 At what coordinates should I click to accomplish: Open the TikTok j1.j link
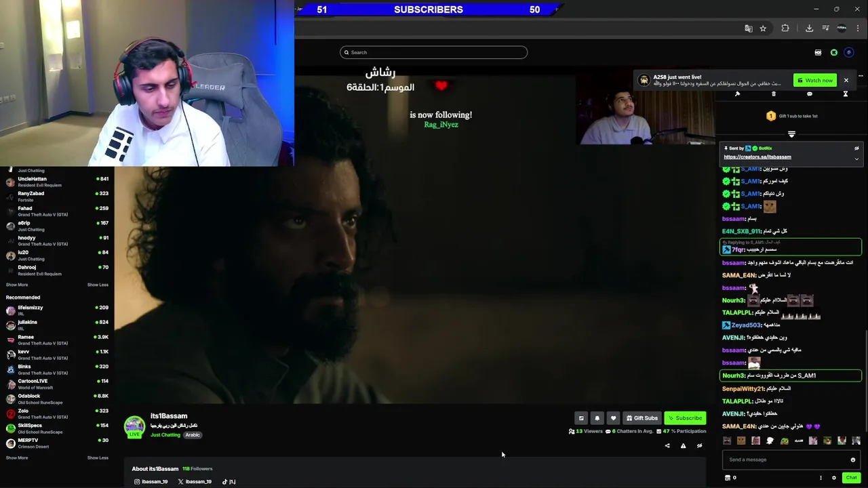point(229,482)
